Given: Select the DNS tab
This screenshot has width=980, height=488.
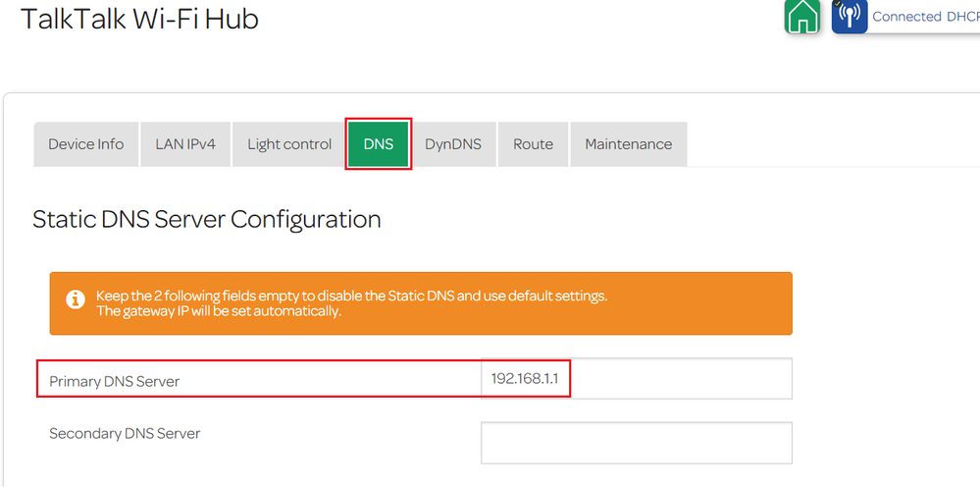Looking at the screenshot, I should [x=379, y=144].
